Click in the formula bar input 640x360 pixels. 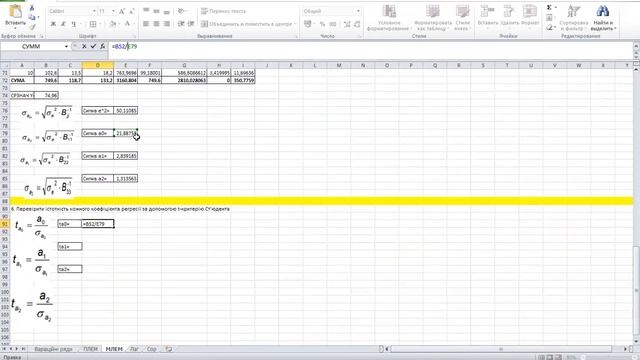(371, 47)
